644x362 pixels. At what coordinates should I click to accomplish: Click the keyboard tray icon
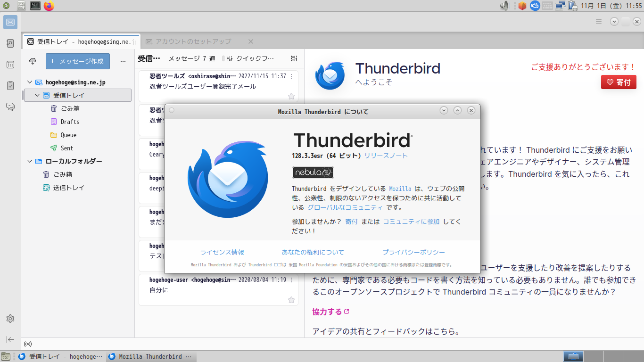point(547,6)
